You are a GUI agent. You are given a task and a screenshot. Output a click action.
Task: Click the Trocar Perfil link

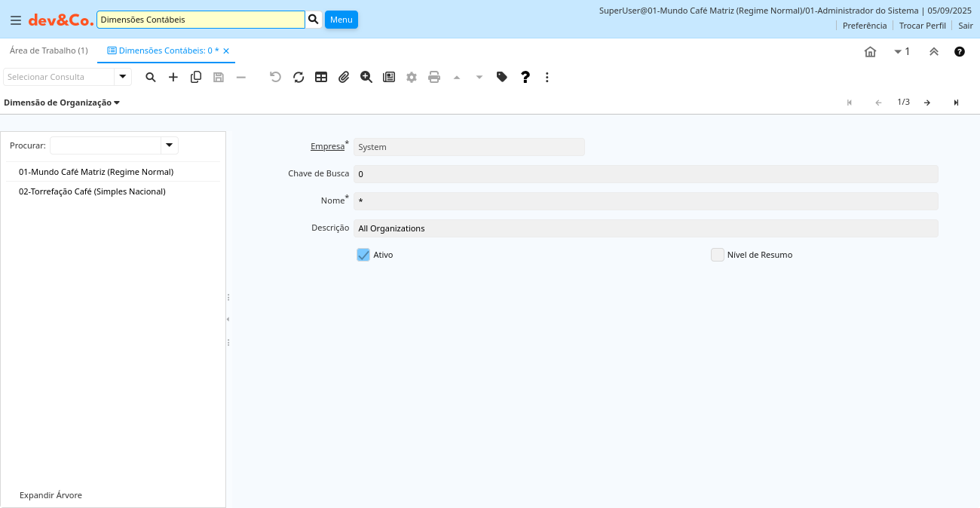(x=922, y=26)
